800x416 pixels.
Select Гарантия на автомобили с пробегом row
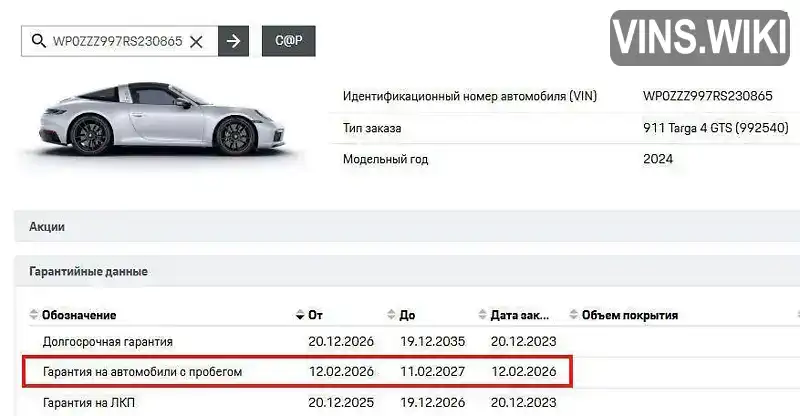297,372
